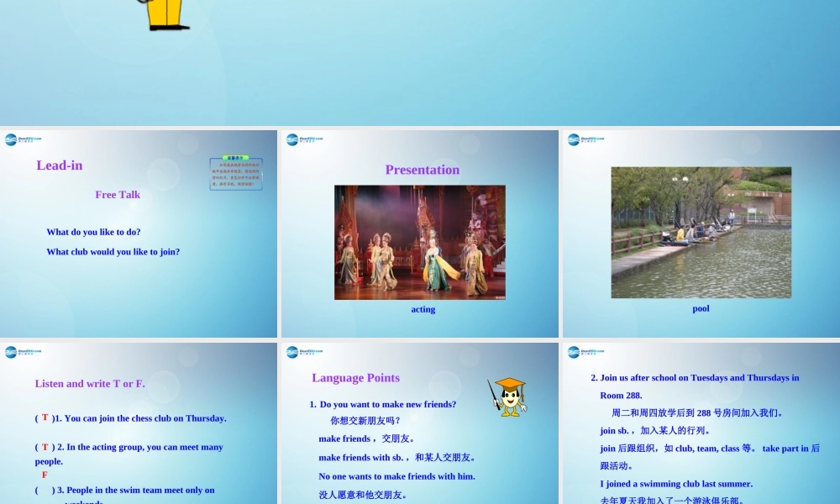Click the DearEDU logo on the Language Points slide

303,353
